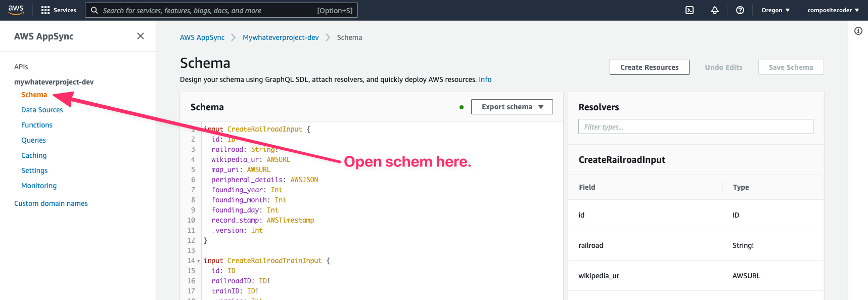Image resolution: width=868 pixels, height=300 pixels.
Task: Open Custom domain names link
Action: click(x=51, y=203)
